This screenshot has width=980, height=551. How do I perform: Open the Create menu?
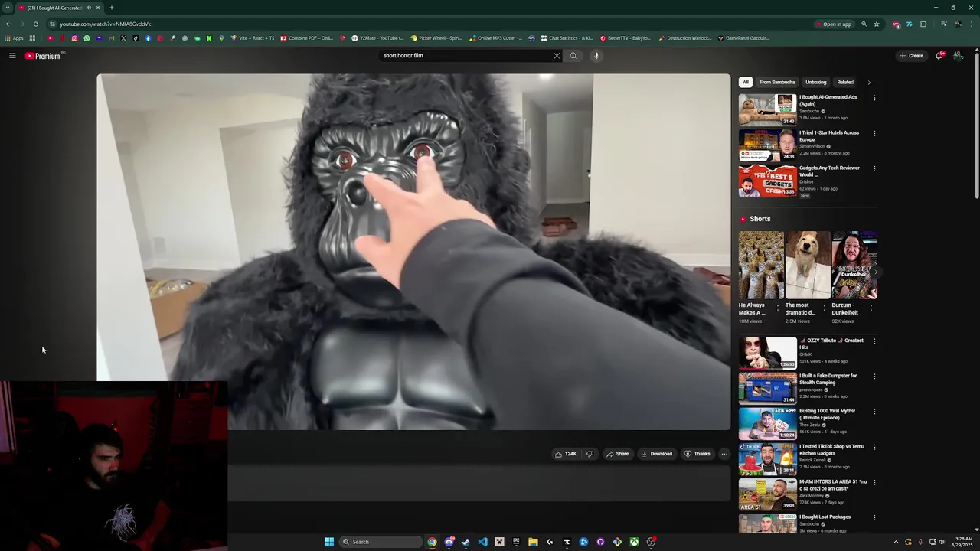[912, 56]
